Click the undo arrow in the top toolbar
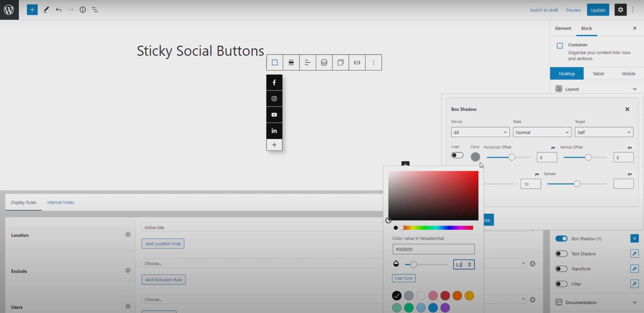The width and height of the screenshot is (644, 313). pyautogui.click(x=58, y=10)
